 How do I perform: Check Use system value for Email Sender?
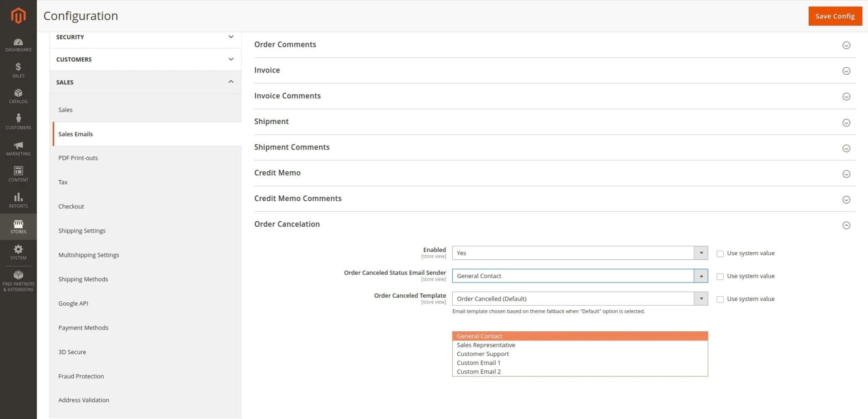(x=720, y=277)
